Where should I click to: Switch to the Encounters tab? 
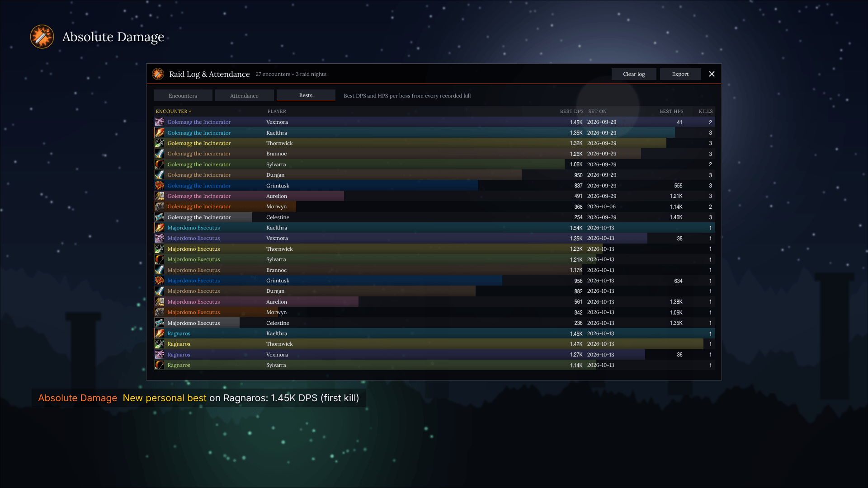(x=183, y=95)
